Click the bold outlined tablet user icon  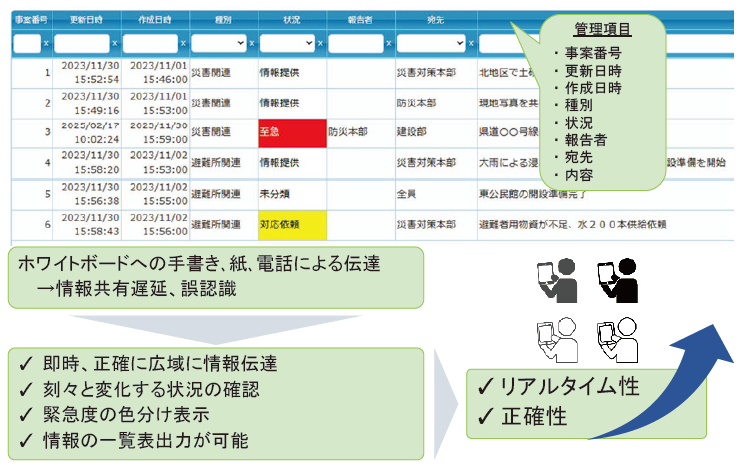(614, 340)
